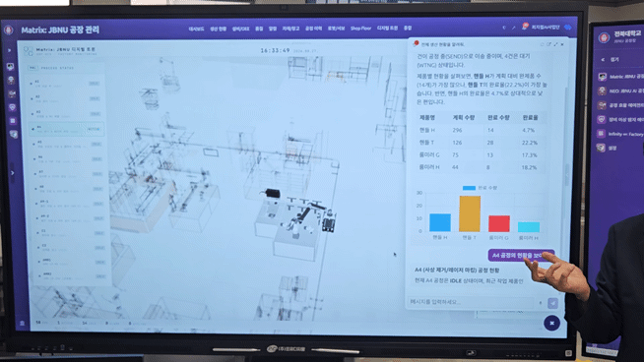Open Matrix: JBNU item on right monitor
This screenshot has height=362, width=644.
[x=621, y=77]
